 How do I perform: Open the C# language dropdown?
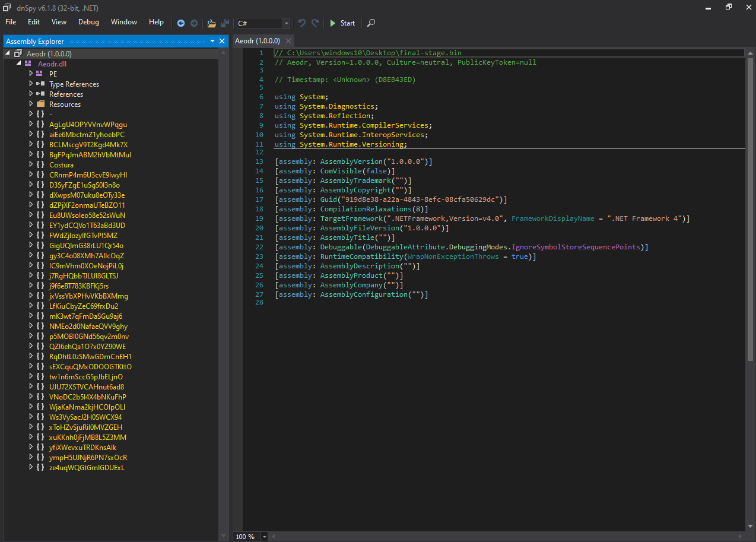click(x=287, y=23)
